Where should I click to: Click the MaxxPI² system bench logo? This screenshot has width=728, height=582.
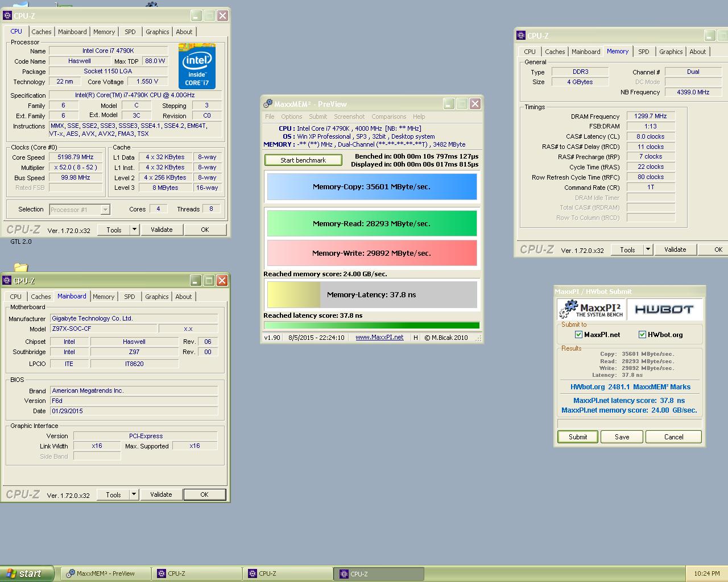click(591, 309)
